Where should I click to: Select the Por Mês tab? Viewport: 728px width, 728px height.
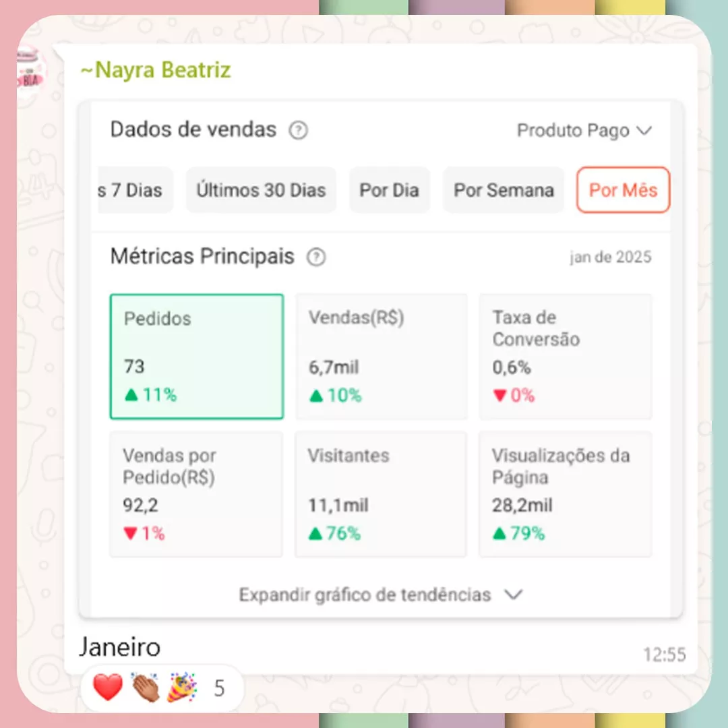tap(623, 190)
